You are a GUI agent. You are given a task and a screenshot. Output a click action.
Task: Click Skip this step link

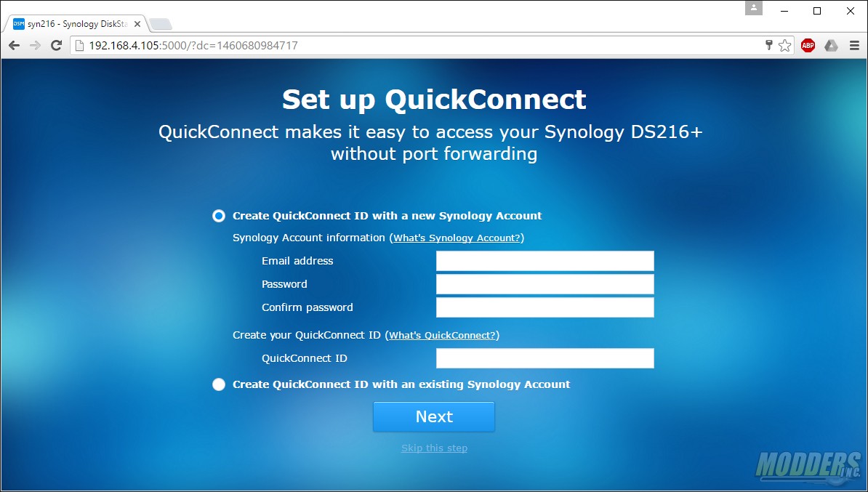tap(434, 448)
